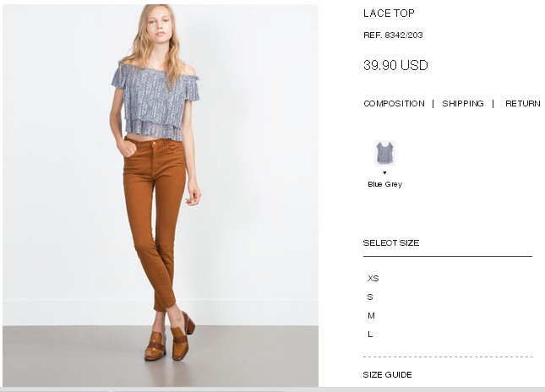The height and width of the screenshot is (392, 545).
Task: Click the Blue Grey color label
Action: point(384,184)
